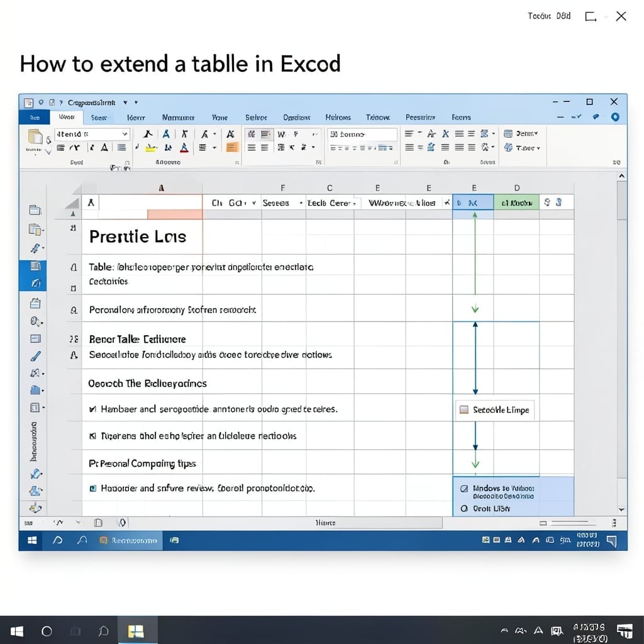Click the bottommost left sidebar icon
The height and width of the screenshot is (644, 644).
pos(35,508)
